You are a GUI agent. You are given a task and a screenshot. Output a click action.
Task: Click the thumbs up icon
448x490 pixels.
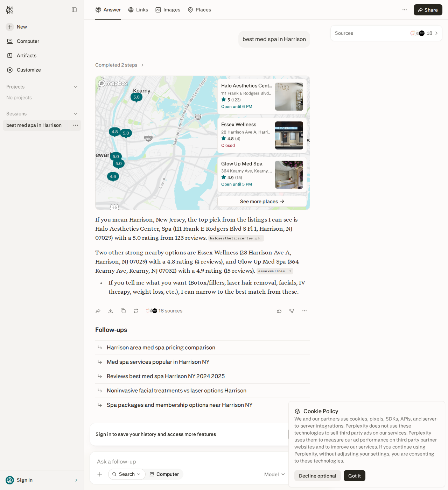[279, 311]
